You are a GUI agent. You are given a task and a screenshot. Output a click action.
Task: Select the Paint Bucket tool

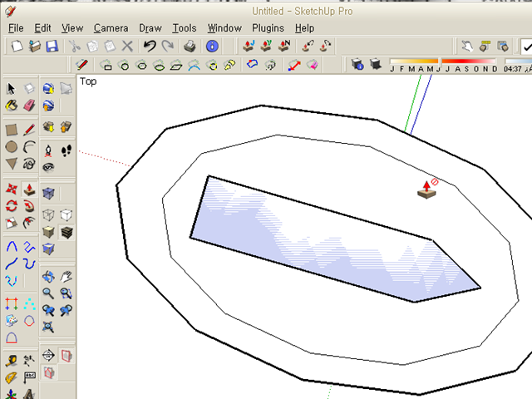click(x=11, y=106)
